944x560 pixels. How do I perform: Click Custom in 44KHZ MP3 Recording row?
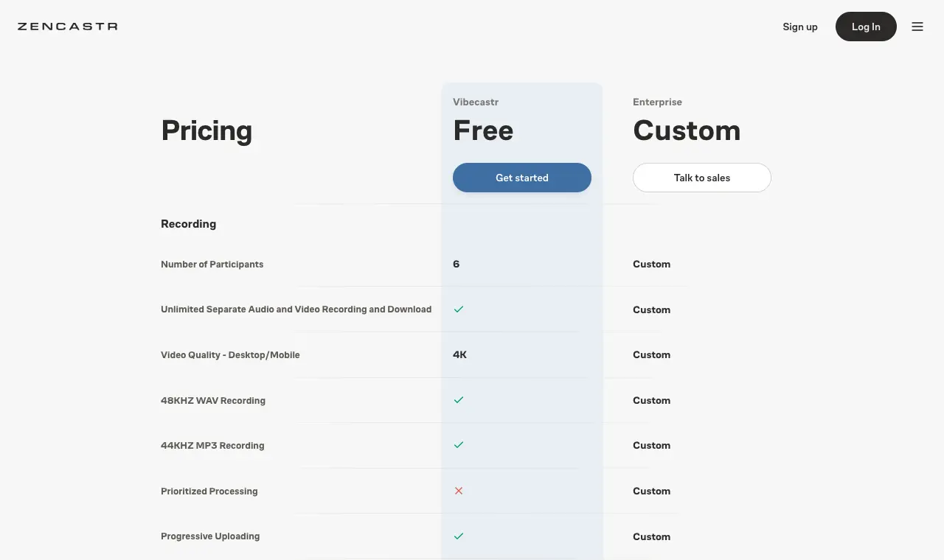point(652,445)
